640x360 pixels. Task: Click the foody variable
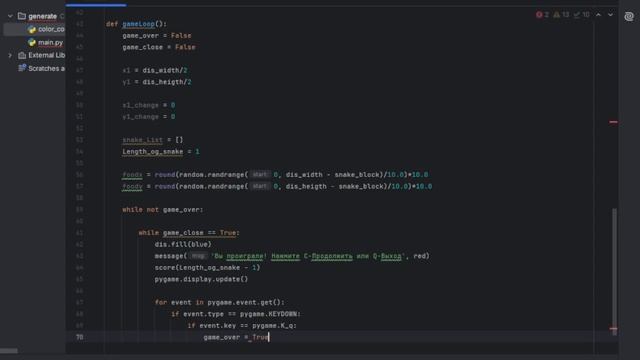tap(132, 187)
